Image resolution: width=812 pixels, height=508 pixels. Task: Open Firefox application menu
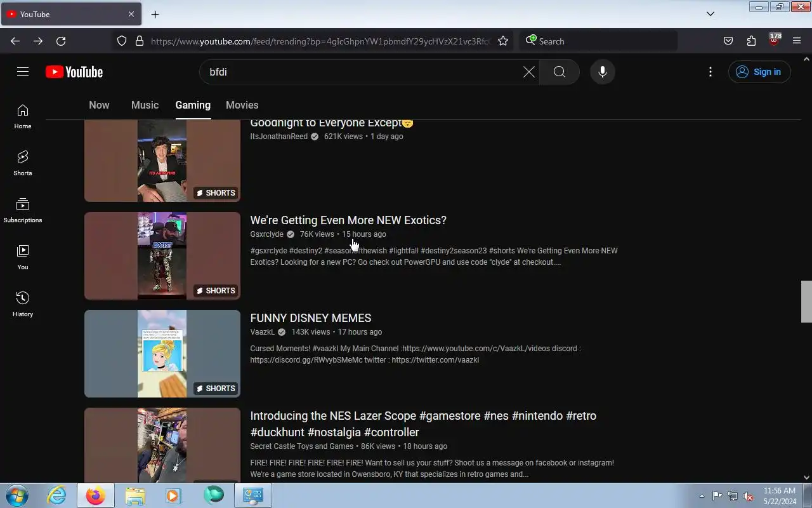pyautogui.click(x=797, y=41)
